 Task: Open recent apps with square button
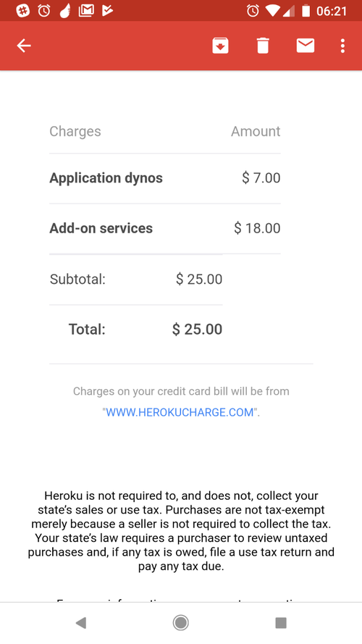point(281,623)
